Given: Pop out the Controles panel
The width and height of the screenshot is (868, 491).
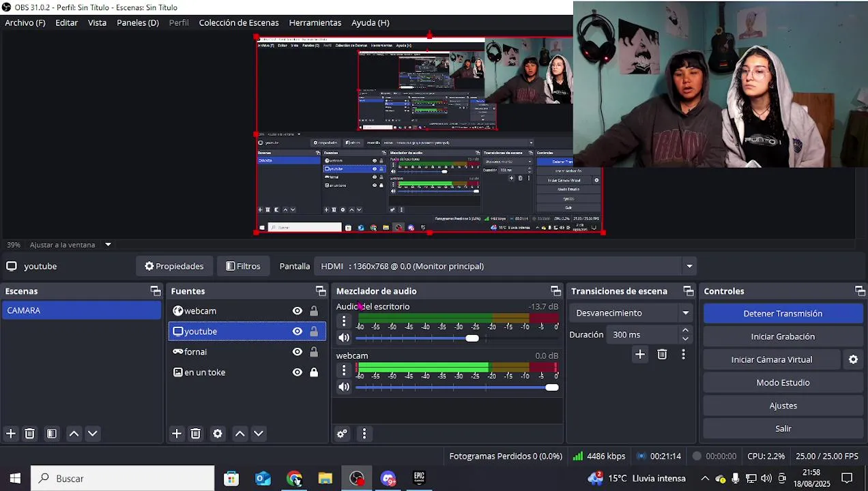Looking at the screenshot, I should (860, 291).
